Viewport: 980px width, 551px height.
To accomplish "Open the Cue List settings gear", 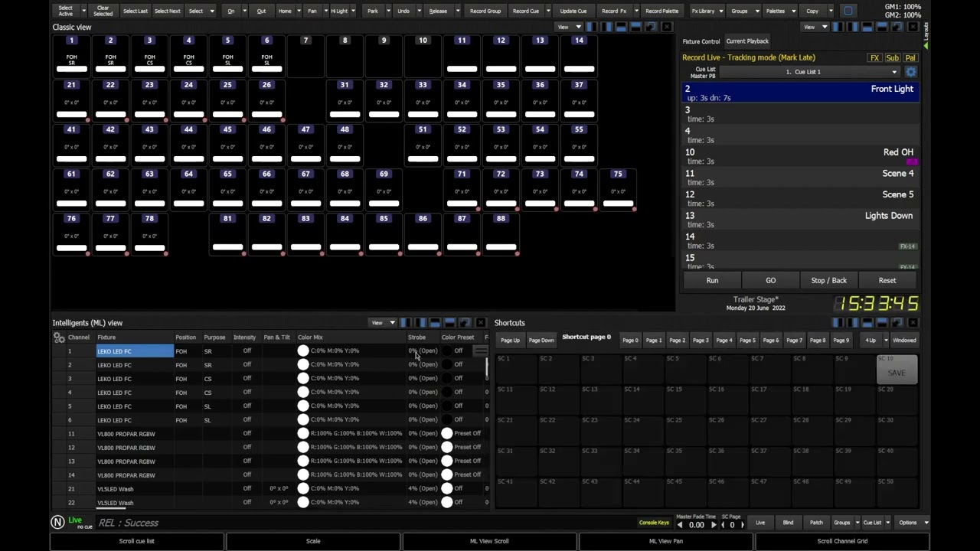I will (x=910, y=72).
